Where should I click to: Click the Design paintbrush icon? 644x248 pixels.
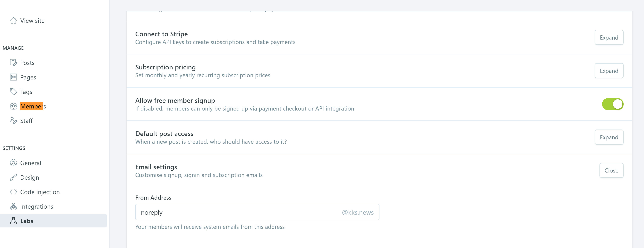tap(13, 177)
